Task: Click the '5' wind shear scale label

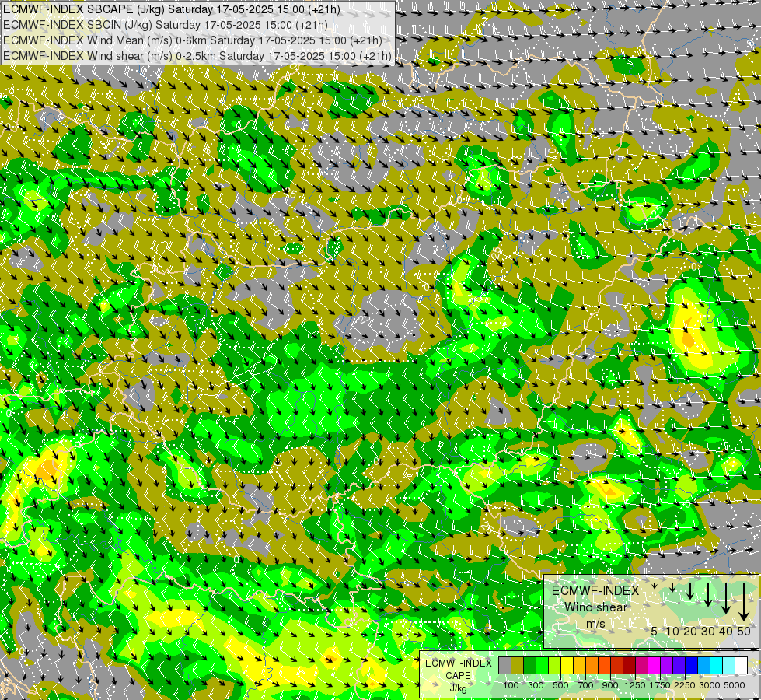Action: [654, 632]
